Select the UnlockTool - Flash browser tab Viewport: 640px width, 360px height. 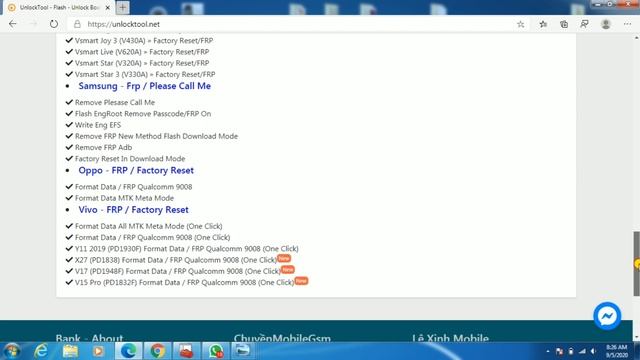[58, 7]
